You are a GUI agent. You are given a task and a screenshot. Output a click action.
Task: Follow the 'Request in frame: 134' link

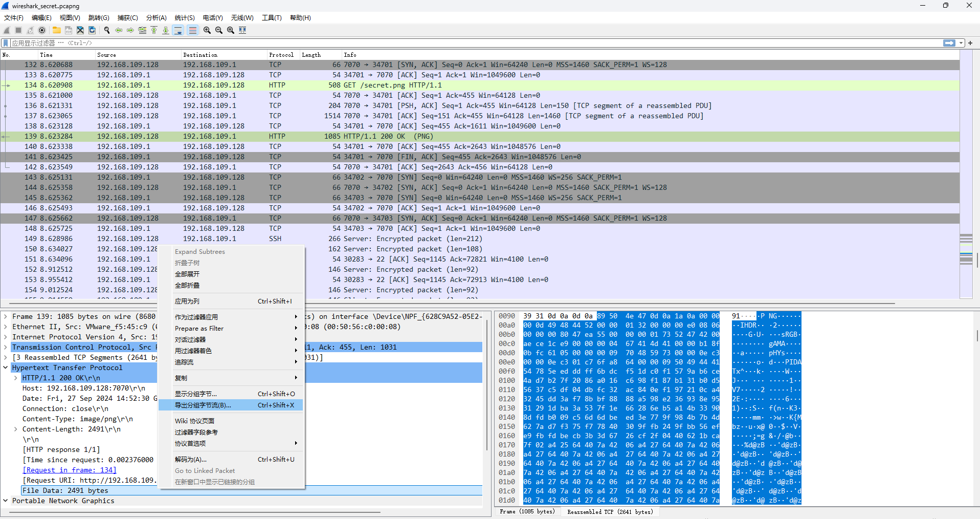(70, 470)
